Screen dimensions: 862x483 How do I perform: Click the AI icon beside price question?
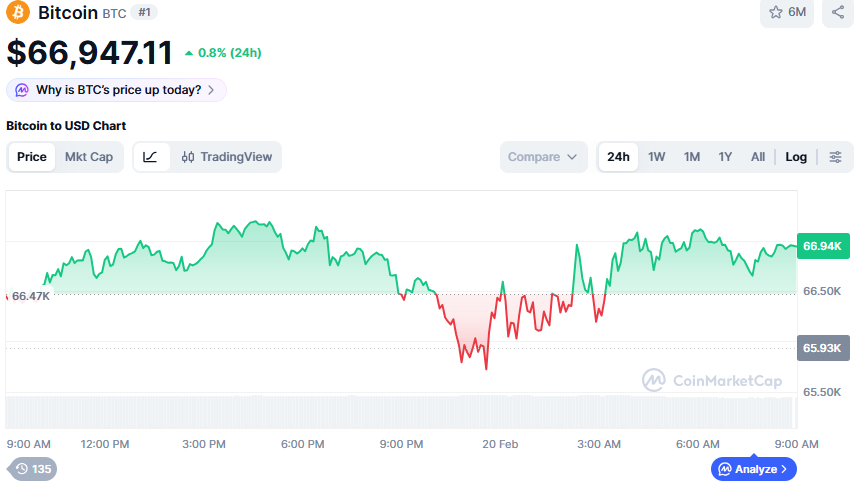pyautogui.click(x=23, y=90)
